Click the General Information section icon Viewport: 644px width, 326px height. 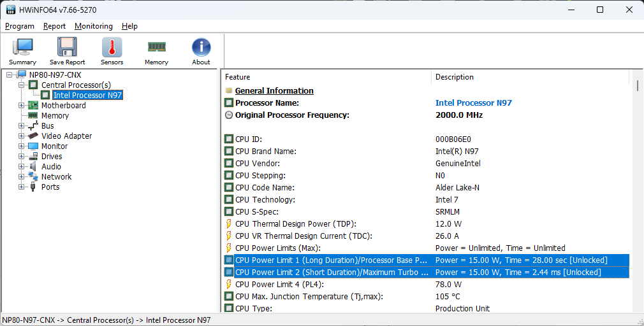pos(229,90)
